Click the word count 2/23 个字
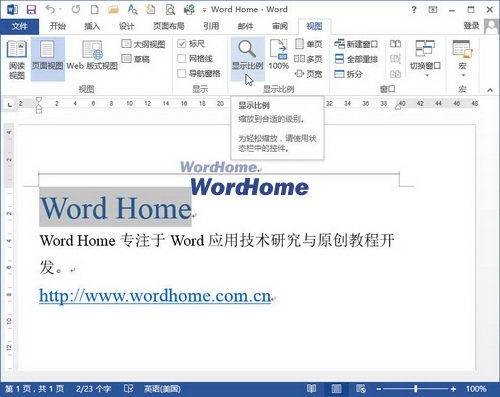Screen dimensions: 500x397 93,389
